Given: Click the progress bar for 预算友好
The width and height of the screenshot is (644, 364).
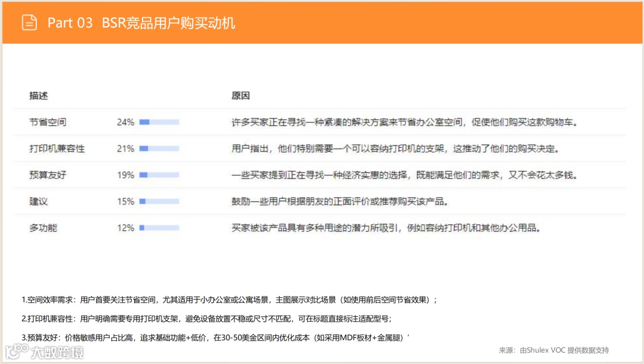Looking at the screenshot, I should pos(159,175).
